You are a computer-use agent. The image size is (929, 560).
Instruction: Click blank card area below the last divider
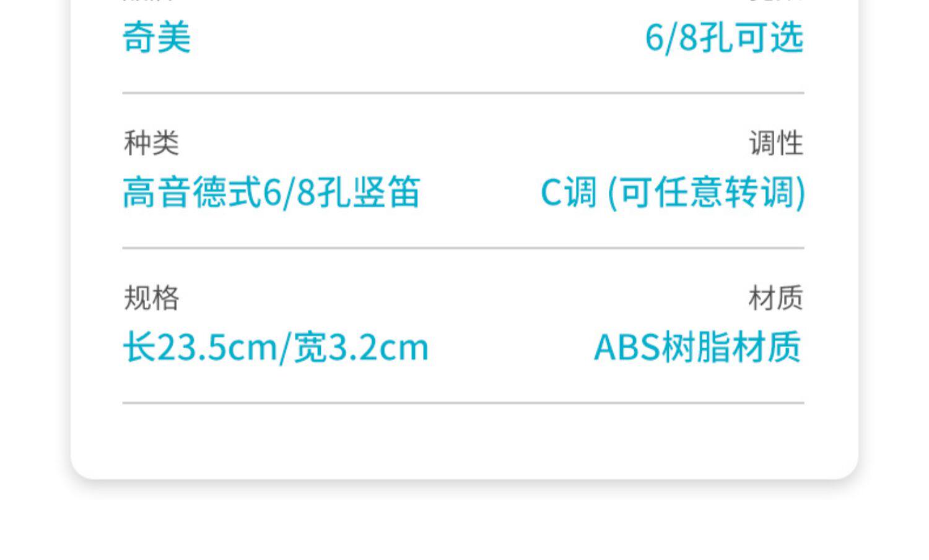click(463, 441)
